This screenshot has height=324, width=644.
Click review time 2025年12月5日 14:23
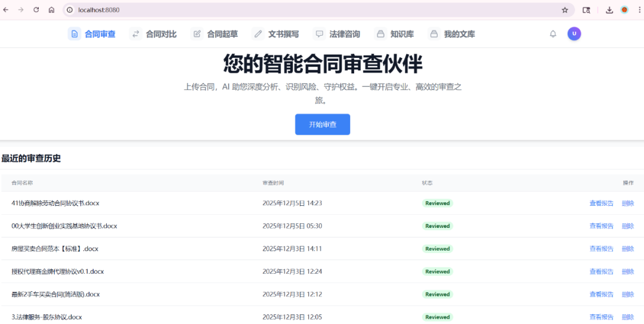pos(292,203)
